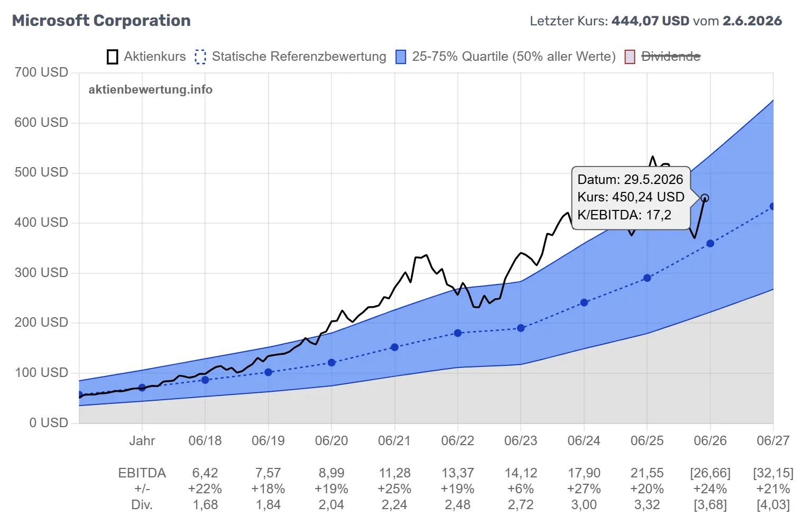Click the tooltip line 'Datum: 29.5.2026'
Image resolution: width=812 pixels, height=525 pixels.
click(630, 180)
